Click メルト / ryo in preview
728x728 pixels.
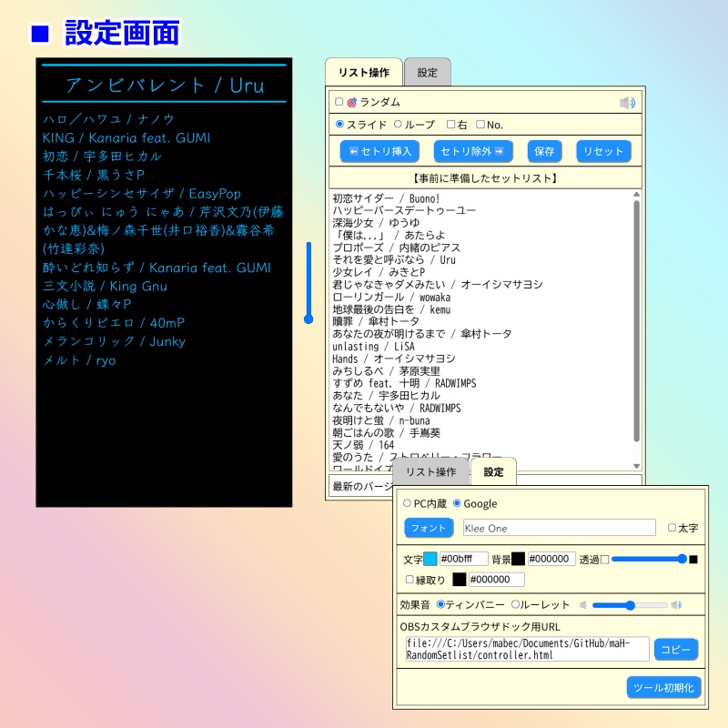tap(79, 359)
